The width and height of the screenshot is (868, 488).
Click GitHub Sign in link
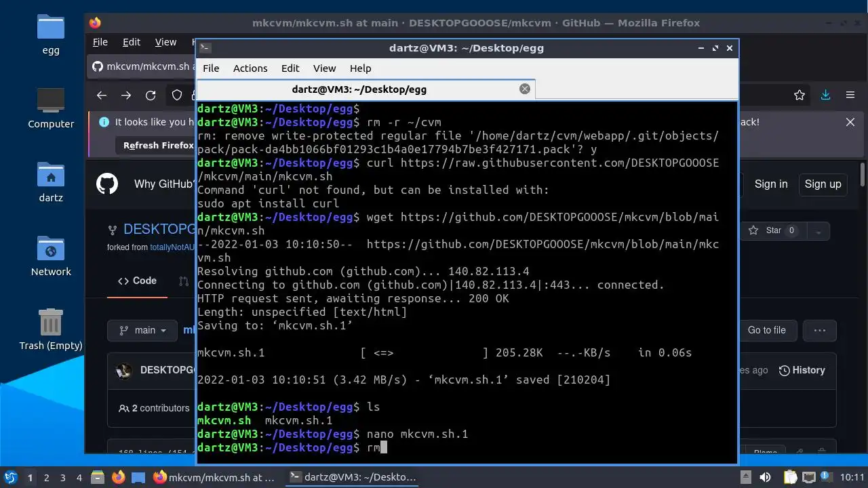(x=771, y=184)
